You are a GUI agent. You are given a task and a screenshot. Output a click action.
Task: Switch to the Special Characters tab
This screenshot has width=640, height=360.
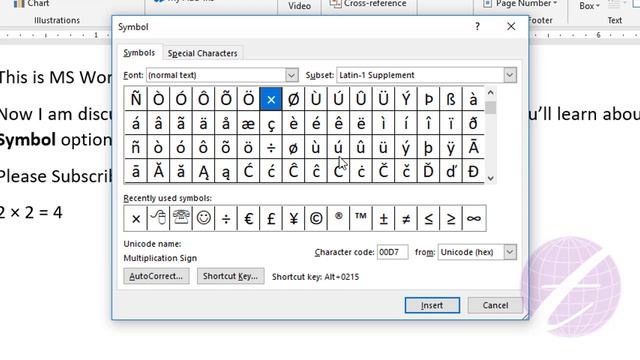[202, 53]
